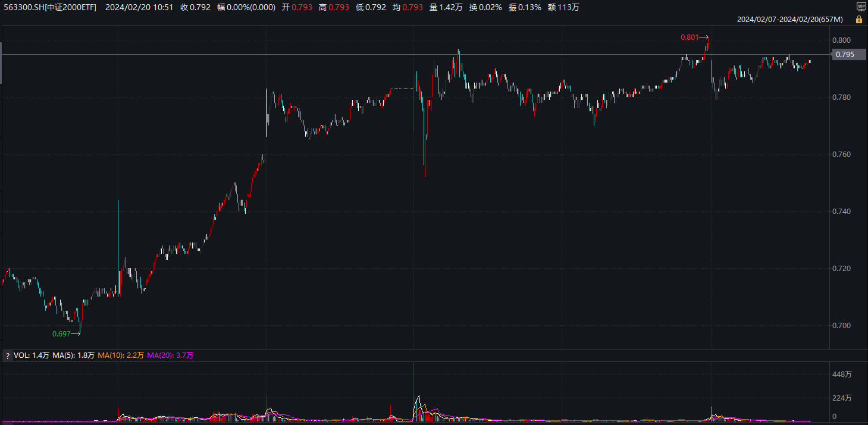Click the 振 0.13% amplitude value

point(525,7)
